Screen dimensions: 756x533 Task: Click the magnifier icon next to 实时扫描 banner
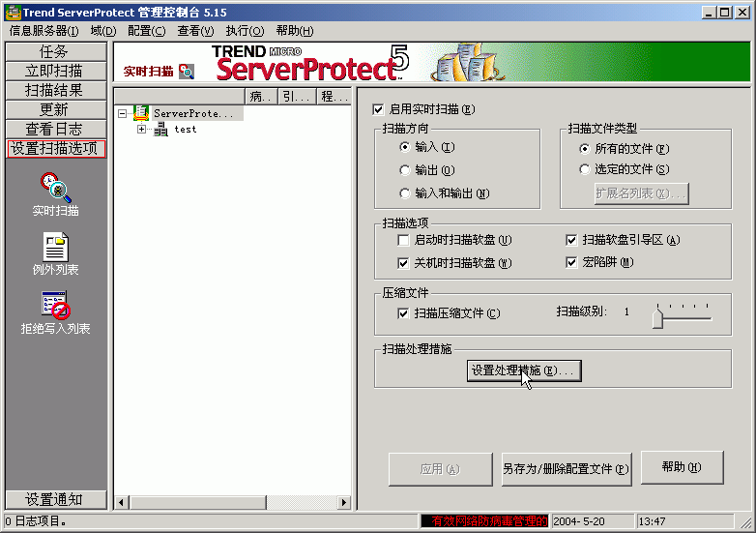pyautogui.click(x=187, y=71)
